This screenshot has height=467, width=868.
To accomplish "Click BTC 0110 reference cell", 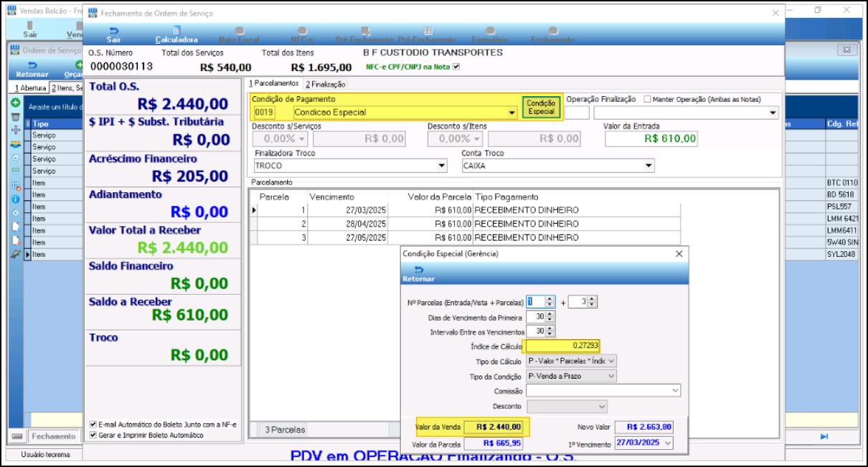I will pyautogui.click(x=841, y=183).
